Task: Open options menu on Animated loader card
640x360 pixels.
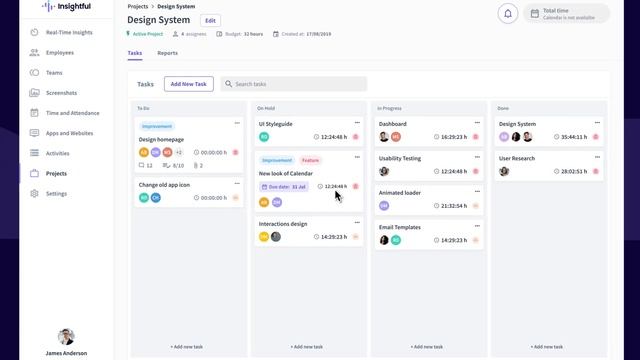Action: (x=477, y=191)
